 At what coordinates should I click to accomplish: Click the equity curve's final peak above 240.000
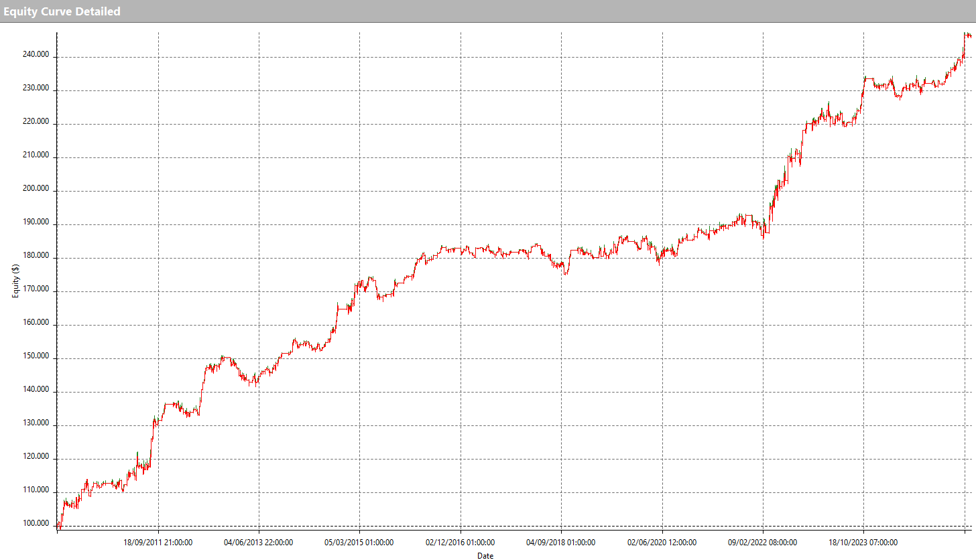click(966, 34)
